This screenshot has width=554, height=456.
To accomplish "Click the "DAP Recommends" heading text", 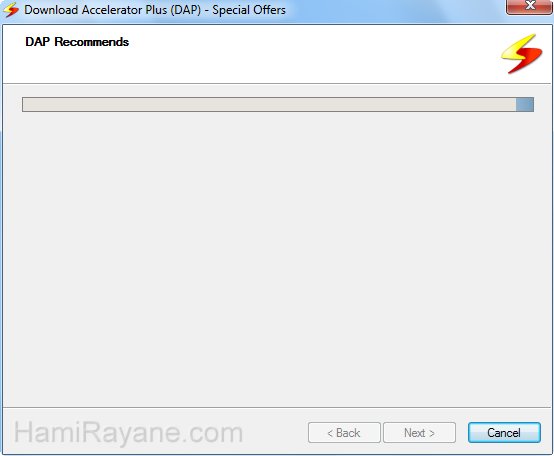I will 77,42.
